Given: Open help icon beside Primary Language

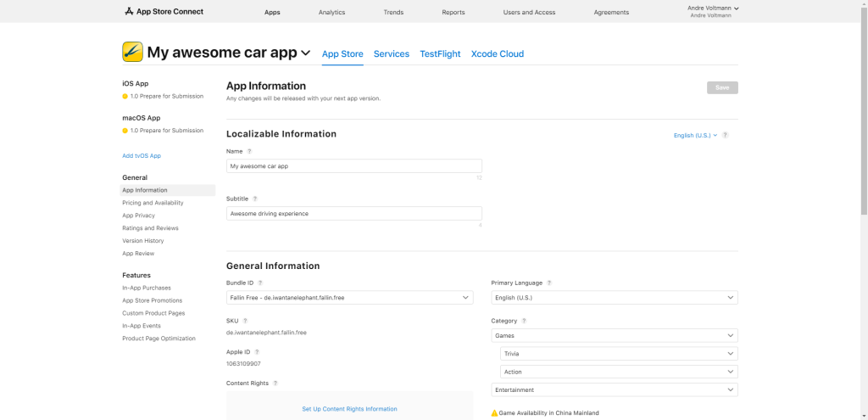Looking at the screenshot, I should [x=549, y=283].
